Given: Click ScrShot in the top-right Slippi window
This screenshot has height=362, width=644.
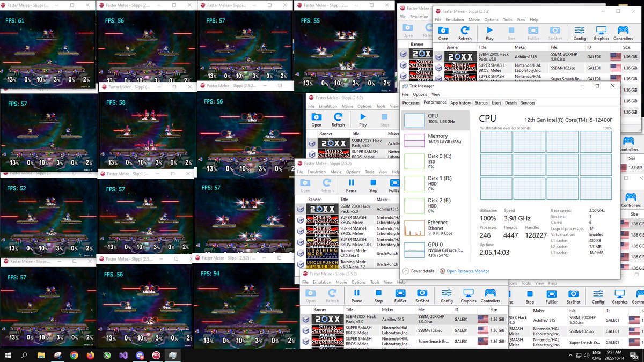Looking at the screenshot, I should [555, 33].
